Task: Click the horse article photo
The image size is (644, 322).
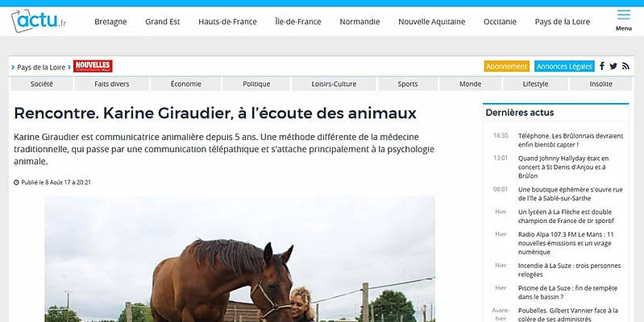Action: coord(240,259)
